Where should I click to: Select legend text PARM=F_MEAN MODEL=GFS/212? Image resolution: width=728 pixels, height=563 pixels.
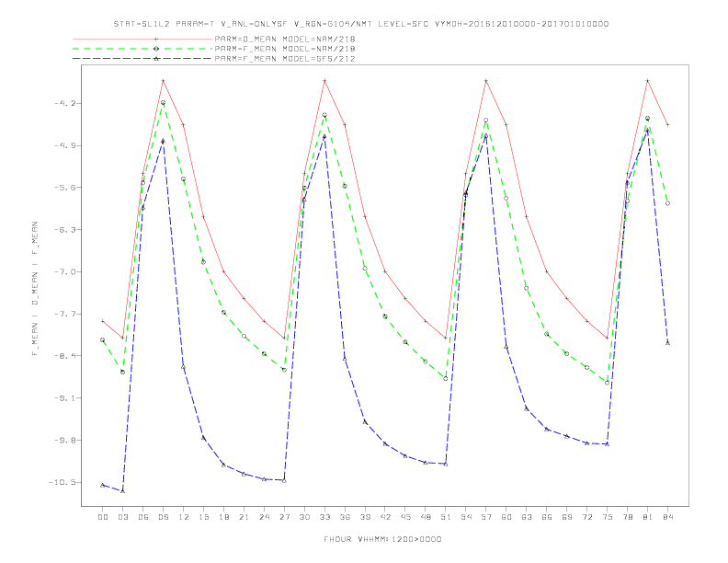(x=285, y=59)
